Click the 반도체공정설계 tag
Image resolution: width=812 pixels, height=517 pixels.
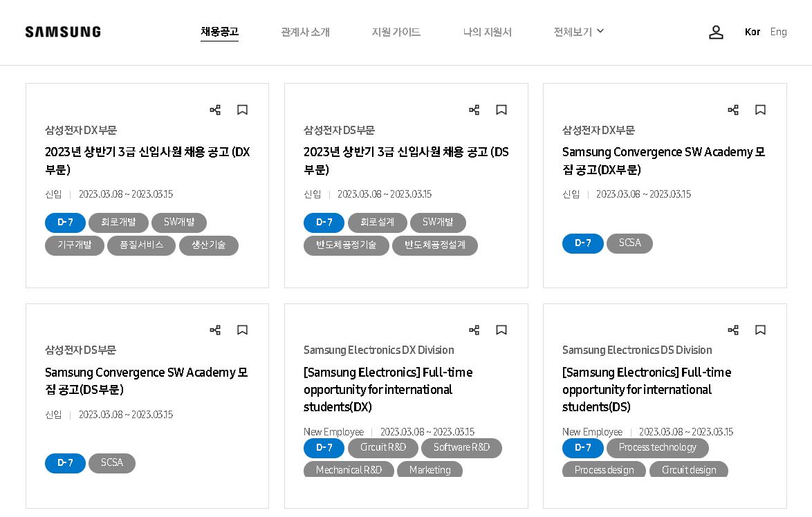pyautogui.click(x=435, y=245)
